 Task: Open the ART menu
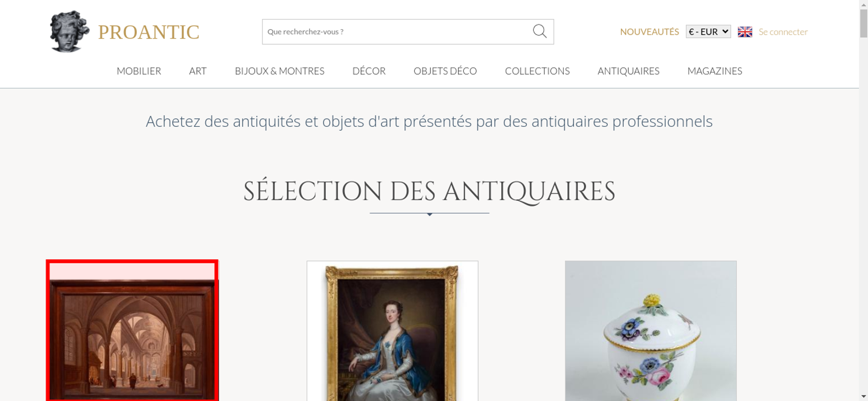(x=198, y=71)
